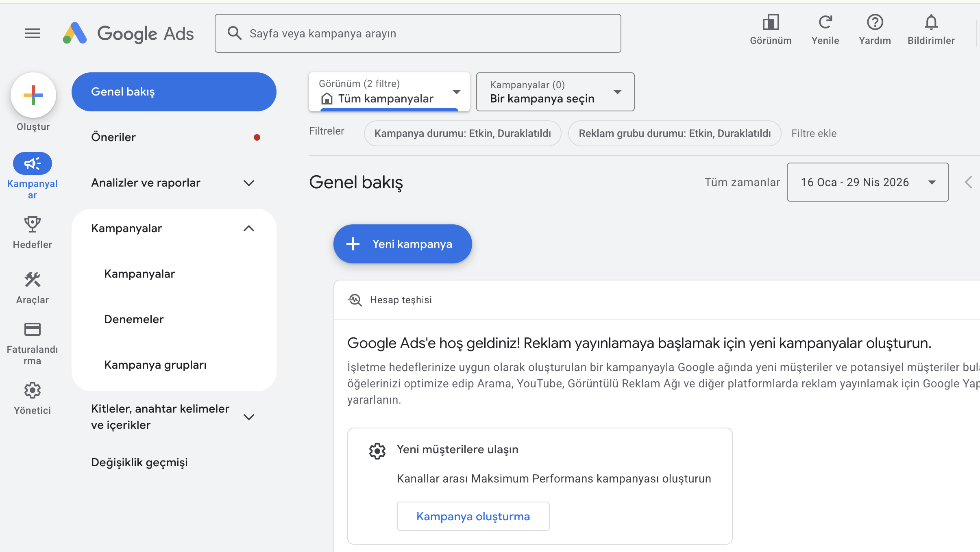Click the Yenile refresh icon
Screen dimensions: 980x552
825,22
